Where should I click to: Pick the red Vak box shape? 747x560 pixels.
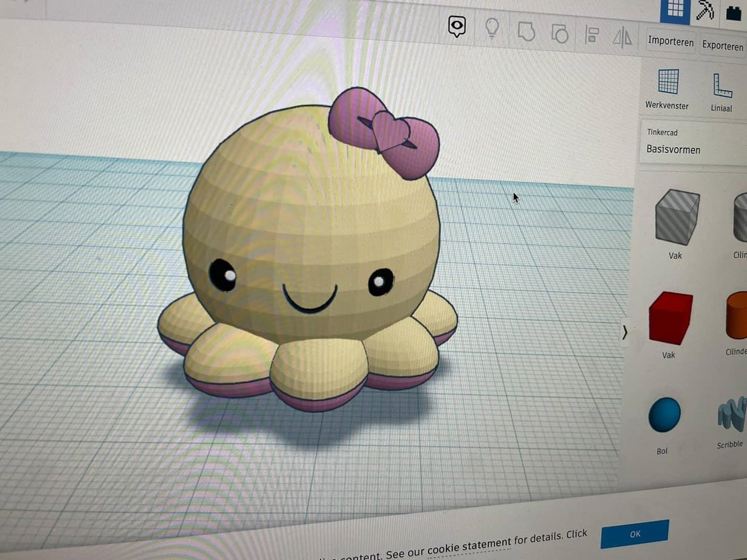670,317
